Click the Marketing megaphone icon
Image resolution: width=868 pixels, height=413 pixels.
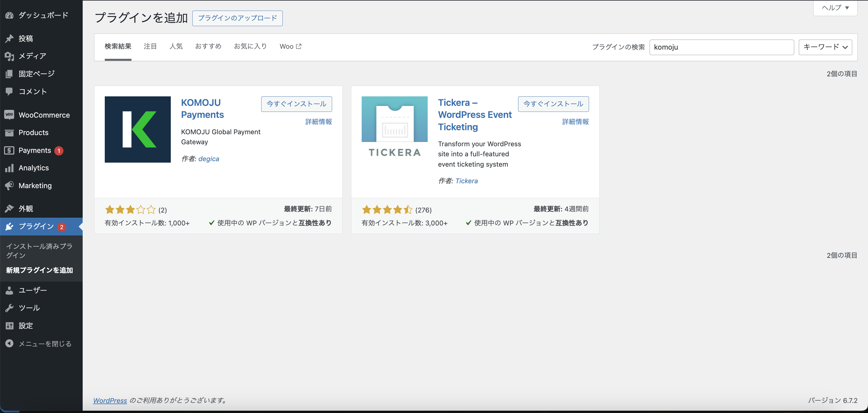9,186
